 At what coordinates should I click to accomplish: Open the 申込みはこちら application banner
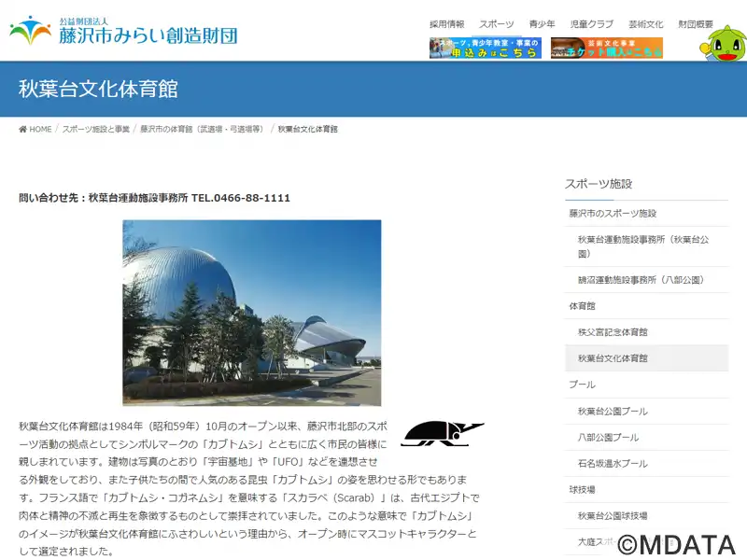pyautogui.click(x=486, y=48)
